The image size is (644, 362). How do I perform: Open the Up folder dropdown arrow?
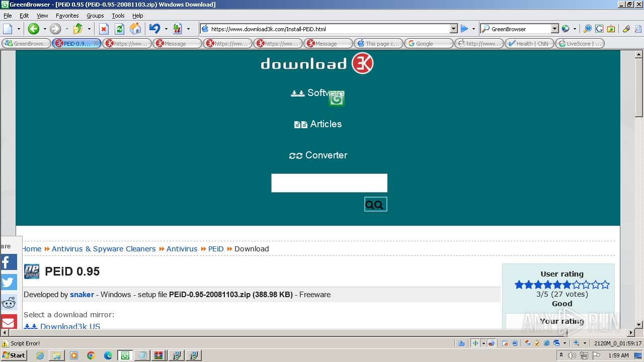coord(89,29)
